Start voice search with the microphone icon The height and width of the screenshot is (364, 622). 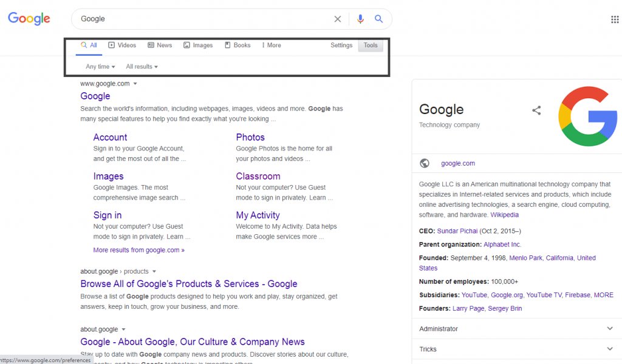360,19
